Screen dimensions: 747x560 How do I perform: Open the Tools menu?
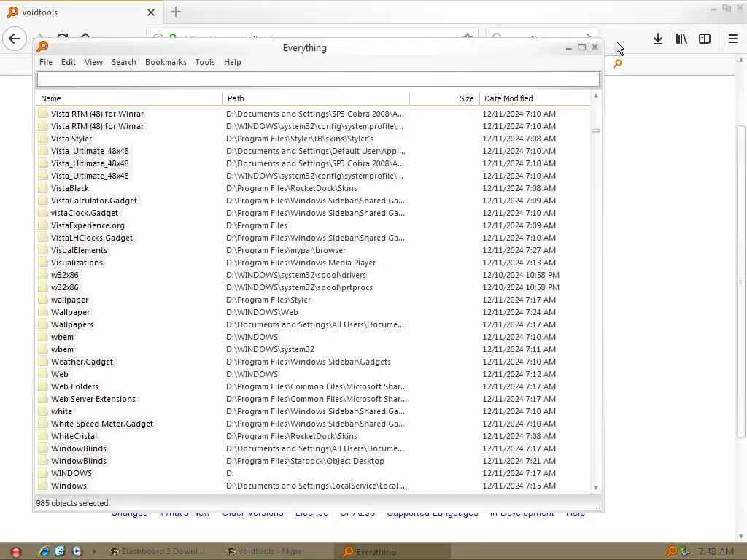(205, 62)
